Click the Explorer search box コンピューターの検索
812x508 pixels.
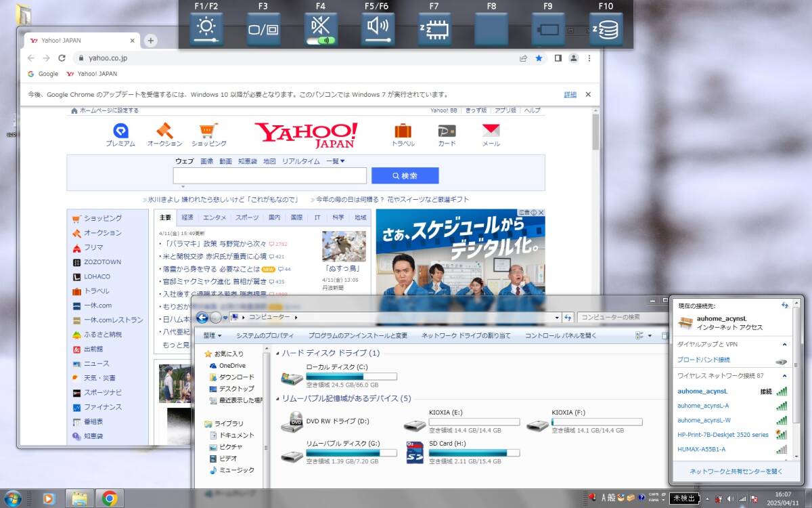point(623,317)
